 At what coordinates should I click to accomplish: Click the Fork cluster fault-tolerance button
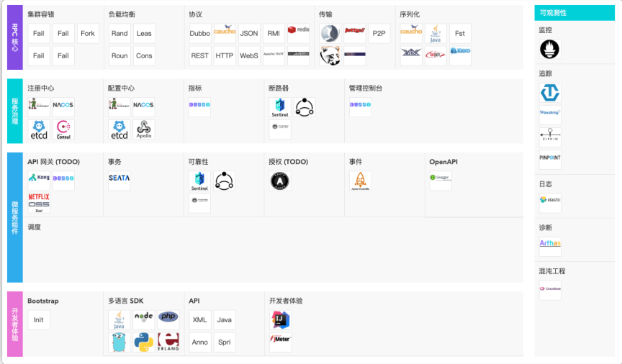pyautogui.click(x=88, y=34)
